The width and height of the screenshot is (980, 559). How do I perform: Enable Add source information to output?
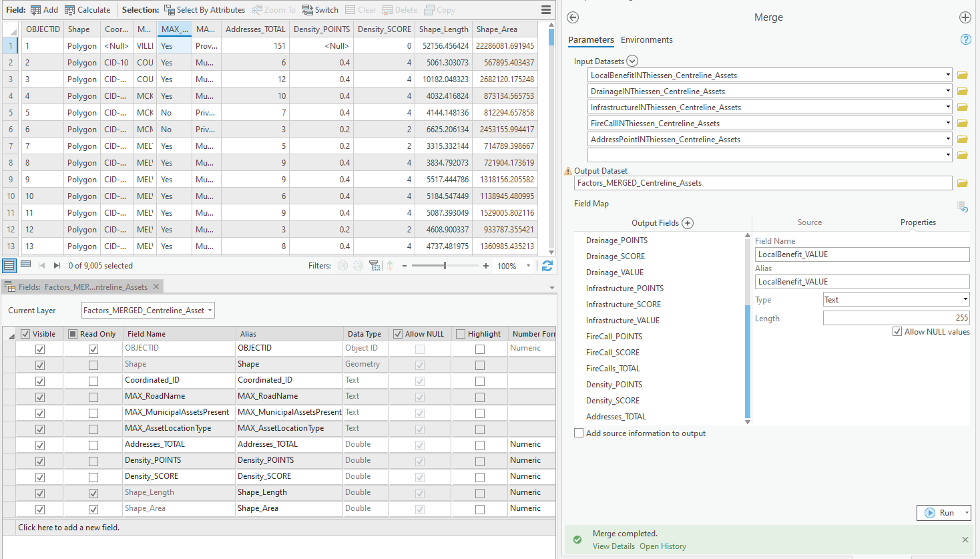point(579,433)
